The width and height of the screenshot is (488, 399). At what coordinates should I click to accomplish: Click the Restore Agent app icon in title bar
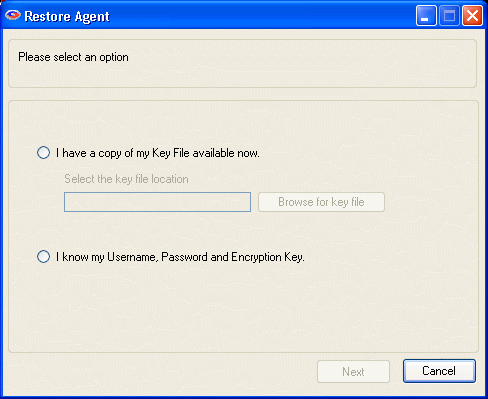pos(13,15)
